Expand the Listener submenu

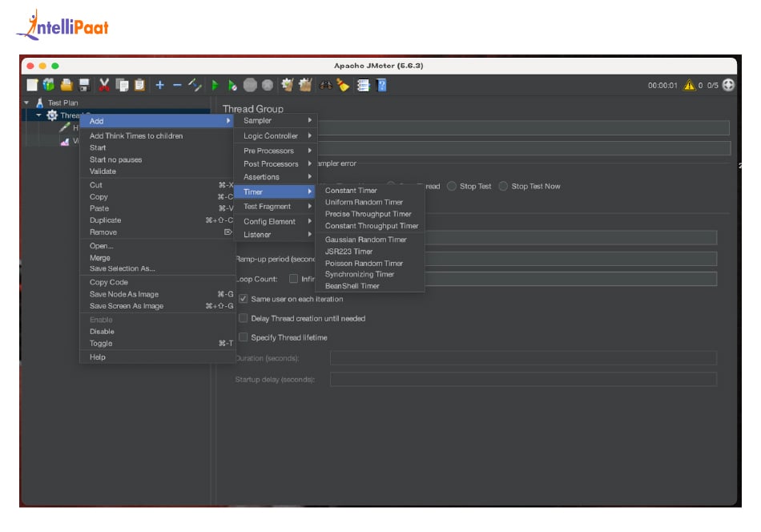tap(276, 235)
